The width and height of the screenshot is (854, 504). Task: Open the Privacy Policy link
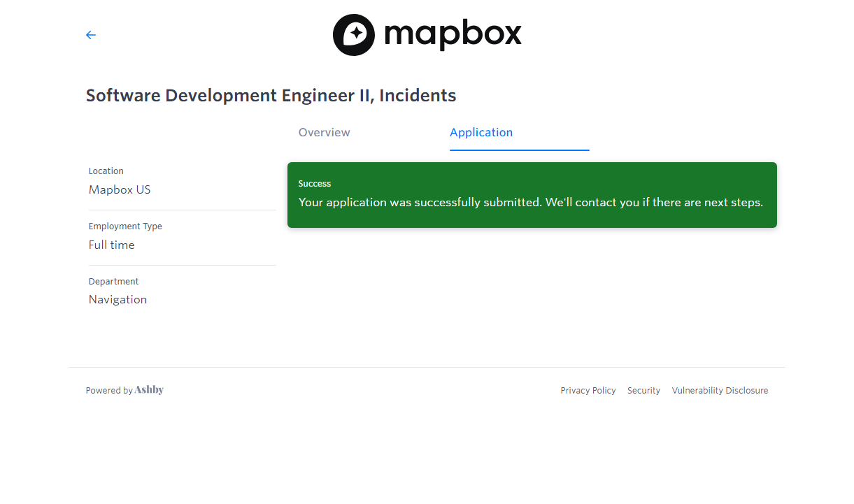588,391
